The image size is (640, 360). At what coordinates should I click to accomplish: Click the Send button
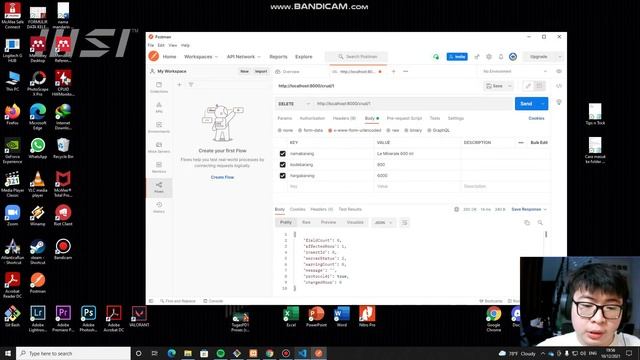(x=526, y=104)
